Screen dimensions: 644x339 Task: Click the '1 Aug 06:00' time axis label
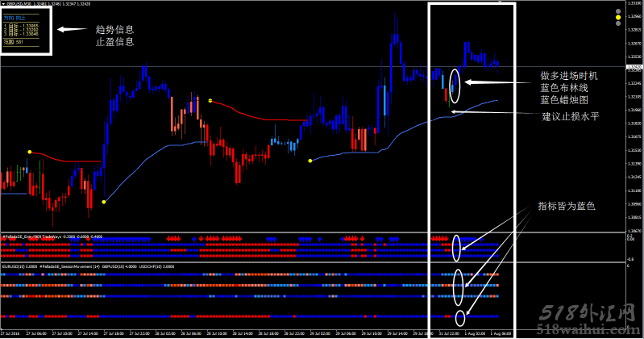(x=501, y=333)
